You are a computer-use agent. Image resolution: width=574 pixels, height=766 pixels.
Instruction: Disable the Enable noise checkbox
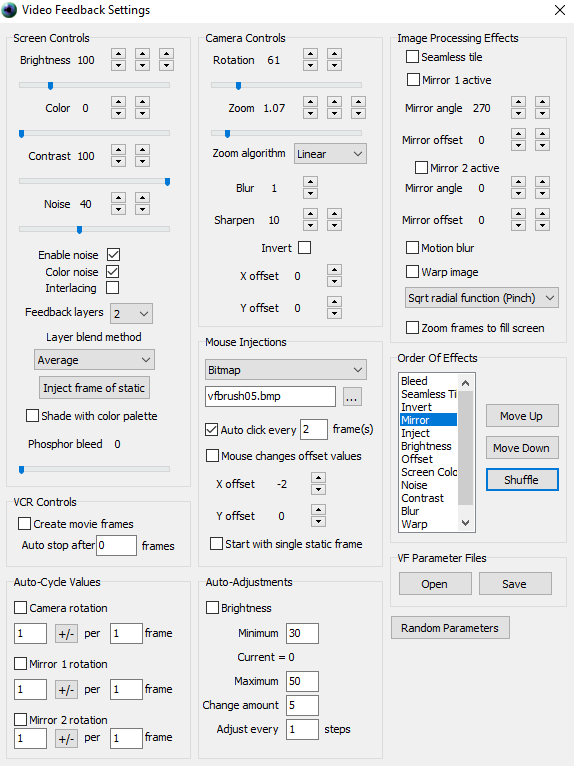pyautogui.click(x=113, y=255)
